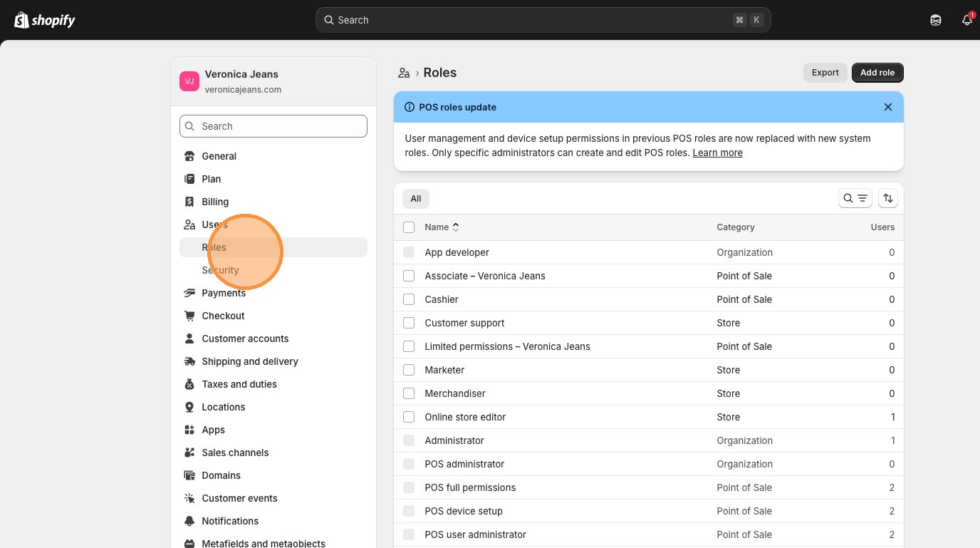980x548 pixels.
Task: Click the Notifications bell icon in sidebar
Action: [189, 521]
